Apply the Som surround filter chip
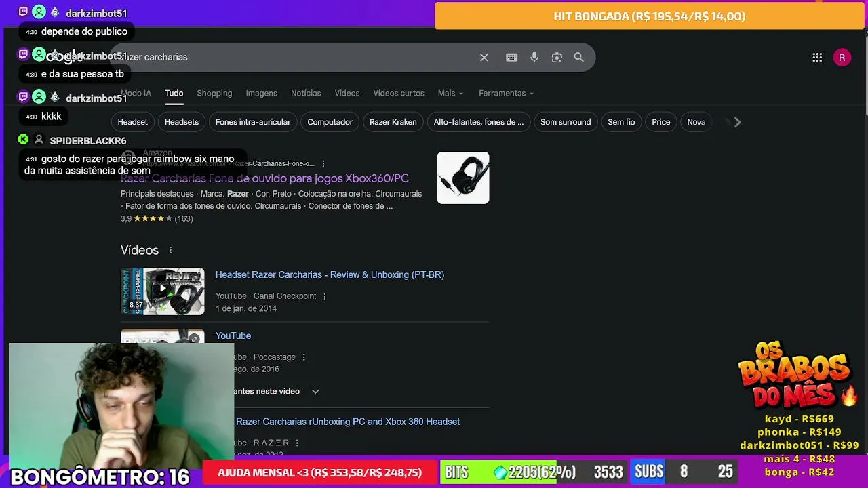 point(566,122)
